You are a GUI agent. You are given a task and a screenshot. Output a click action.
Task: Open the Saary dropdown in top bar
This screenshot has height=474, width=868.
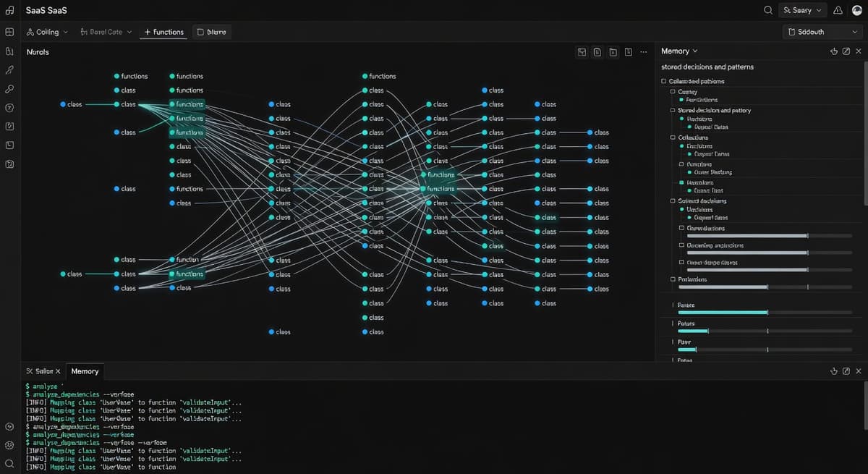point(802,10)
